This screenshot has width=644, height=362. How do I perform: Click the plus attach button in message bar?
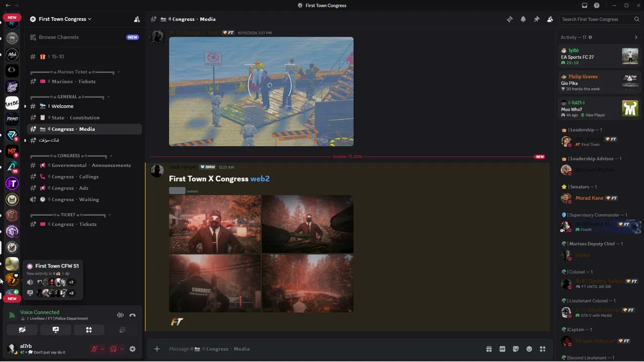click(x=157, y=349)
